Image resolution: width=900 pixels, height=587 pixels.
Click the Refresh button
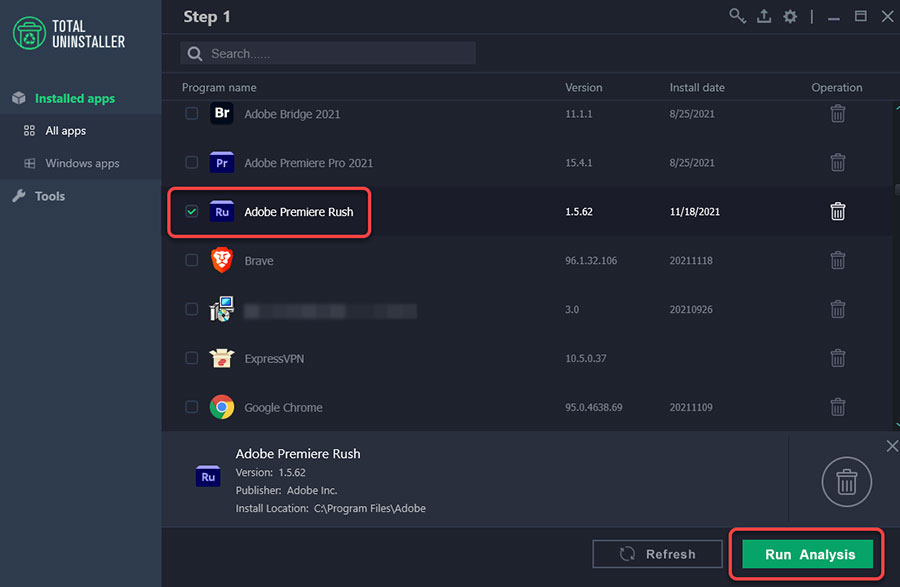657,554
